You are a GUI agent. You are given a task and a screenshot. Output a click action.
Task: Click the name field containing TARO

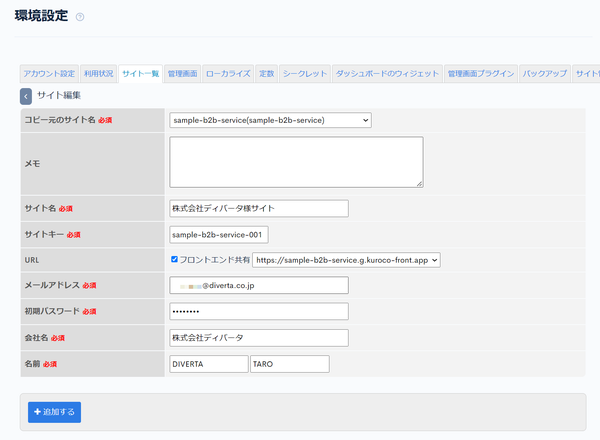tap(290, 364)
